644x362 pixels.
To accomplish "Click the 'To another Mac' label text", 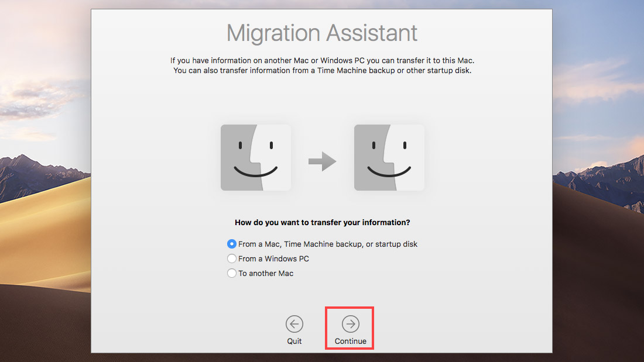I will (x=266, y=273).
